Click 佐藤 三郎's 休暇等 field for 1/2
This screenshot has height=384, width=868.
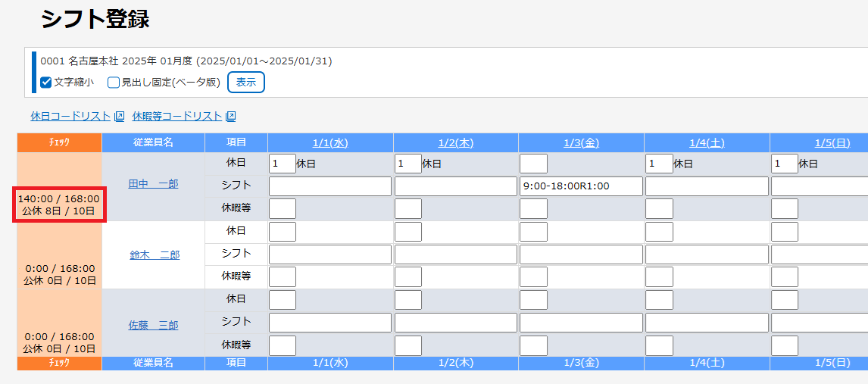pyautogui.click(x=408, y=345)
